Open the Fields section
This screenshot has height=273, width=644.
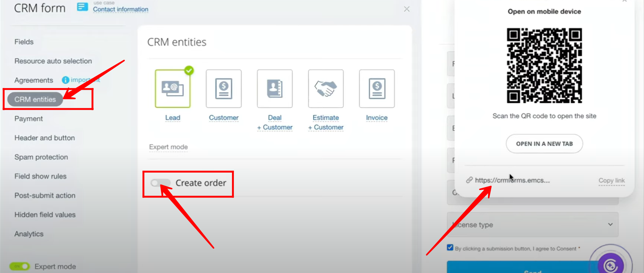(24, 42)
